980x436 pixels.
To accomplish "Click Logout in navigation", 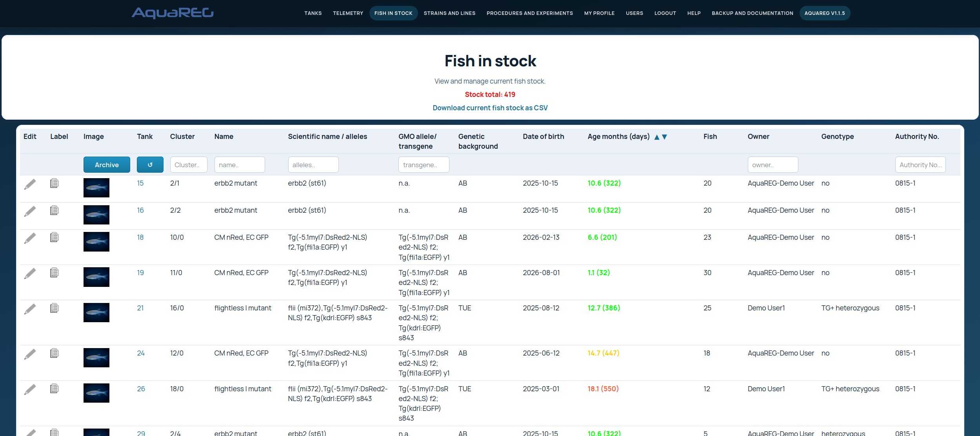I will pyautogui.click(x=665, y=13).
